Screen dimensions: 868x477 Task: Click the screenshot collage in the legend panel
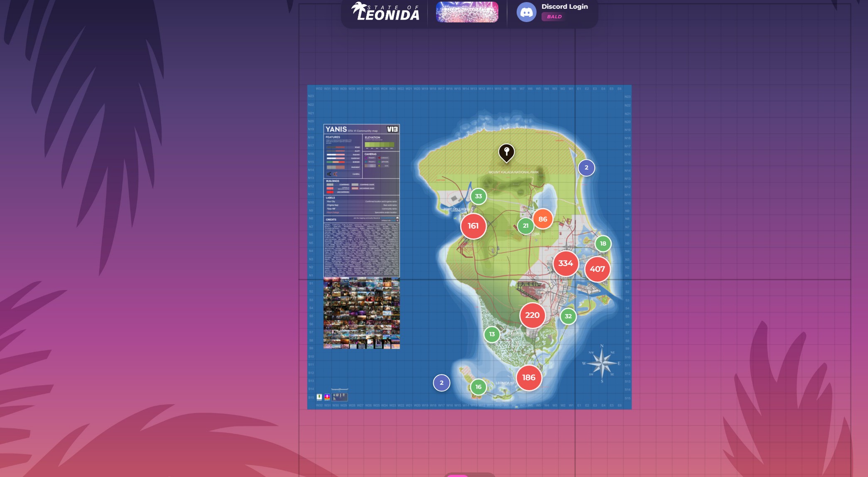[362, 314]
